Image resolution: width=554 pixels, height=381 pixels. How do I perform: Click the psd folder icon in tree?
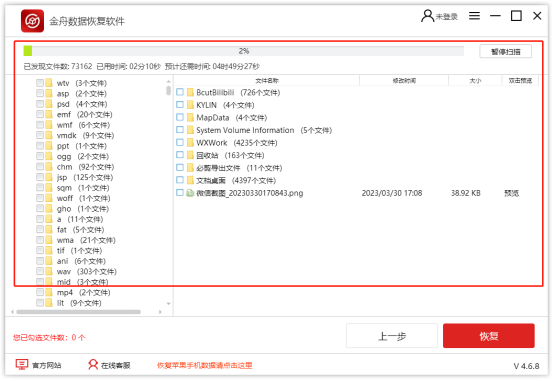(49, 104)
